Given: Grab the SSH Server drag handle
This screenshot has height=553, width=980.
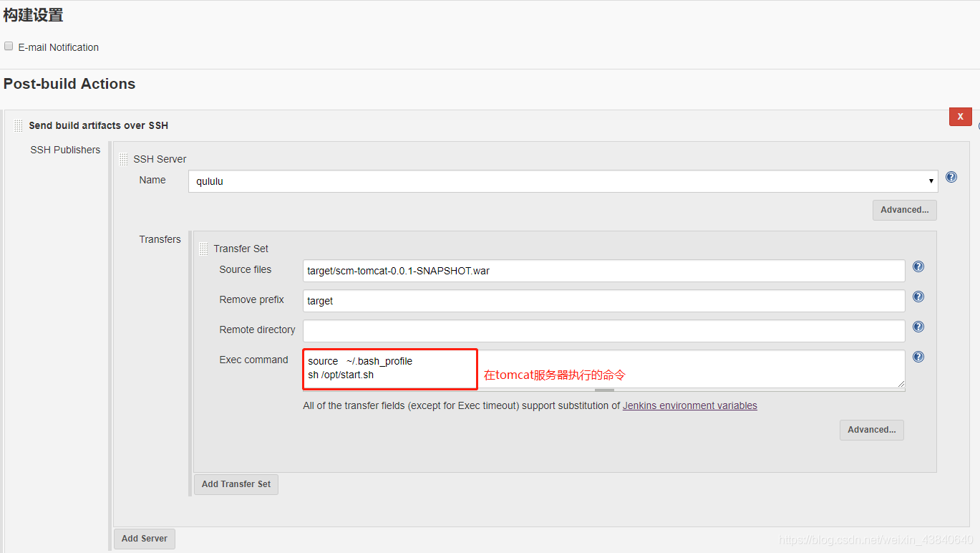Looking at the screenshot, I should click(x=124, y=159).
